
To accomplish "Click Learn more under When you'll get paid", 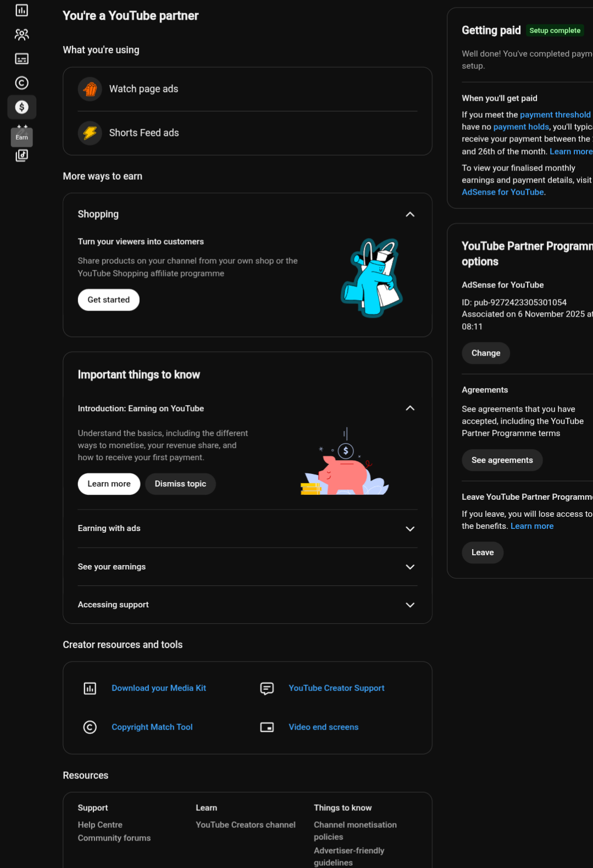I will 571,152.
